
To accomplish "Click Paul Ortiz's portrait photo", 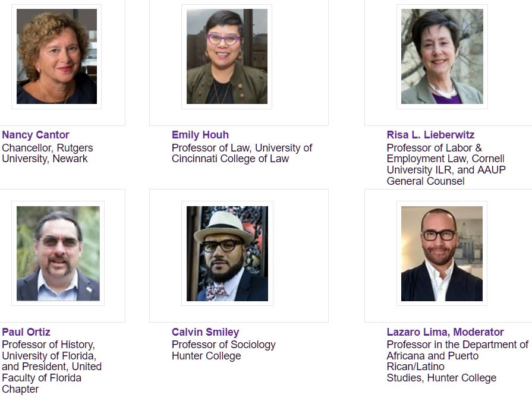I will [58, 253].
